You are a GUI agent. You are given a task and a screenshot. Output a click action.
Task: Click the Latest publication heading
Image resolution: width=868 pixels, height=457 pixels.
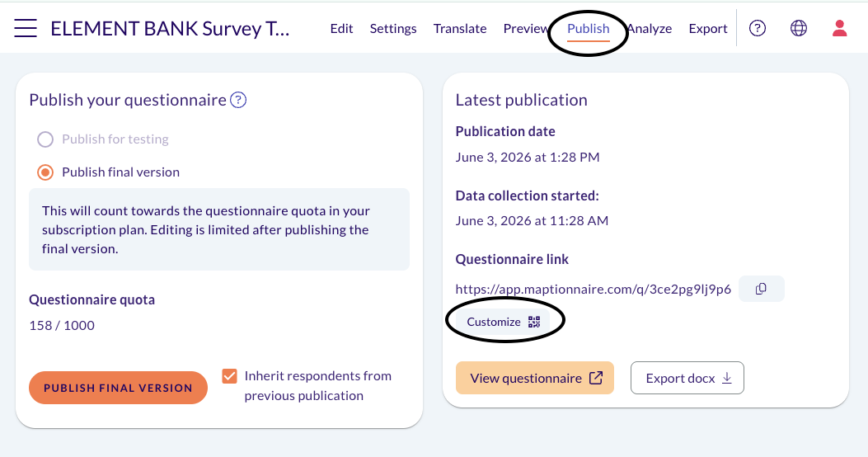click(x=522, y=100)
